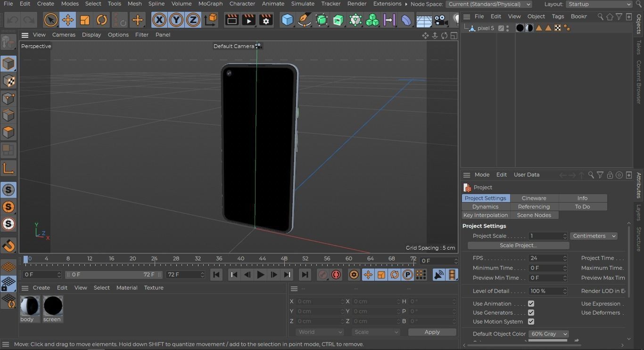Image resolution: width=644 pixels, height=350 pixels.
Task: Lock the Attributes manager element
Action: [610, 175]
